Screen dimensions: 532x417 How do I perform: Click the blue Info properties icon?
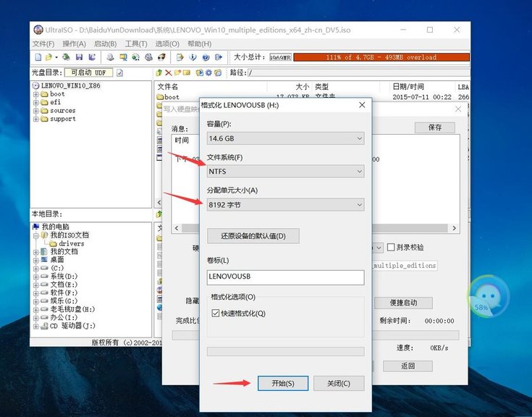[193, 57]
